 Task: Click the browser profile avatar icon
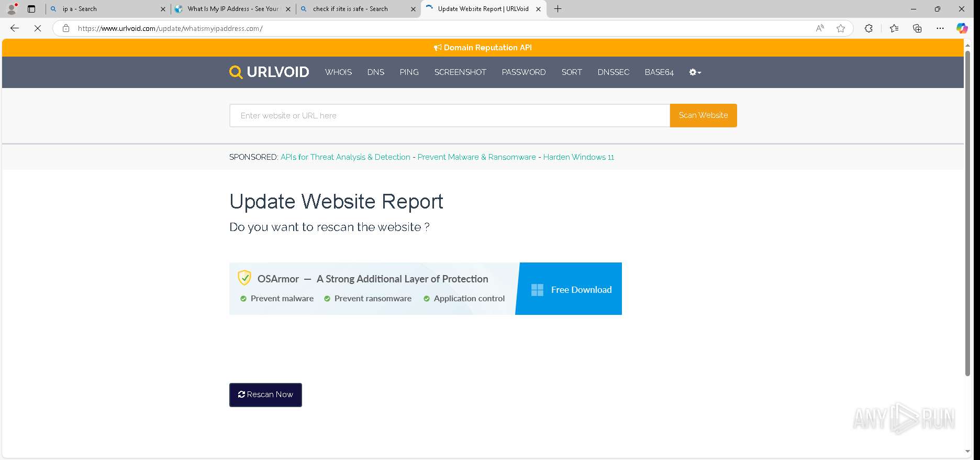[12, 9]
